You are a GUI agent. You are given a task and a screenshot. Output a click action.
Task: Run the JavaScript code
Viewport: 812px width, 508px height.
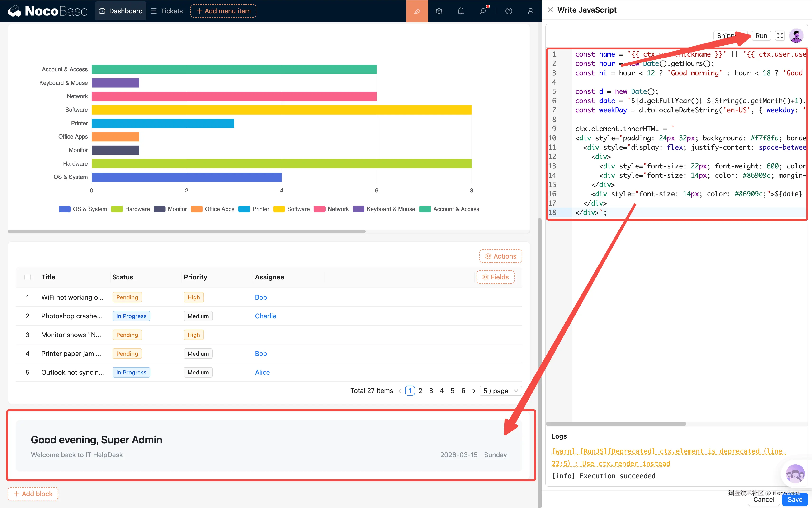pyautogui.click(x=761, y=36)
